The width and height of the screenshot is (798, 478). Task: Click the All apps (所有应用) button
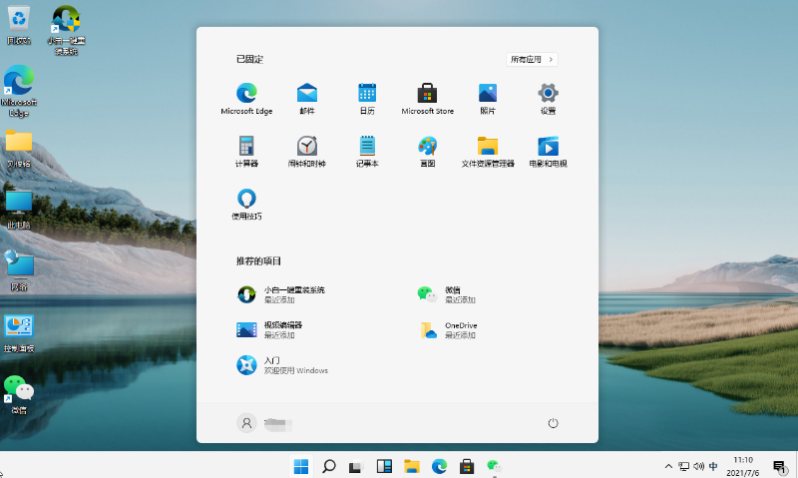(532, 60)
